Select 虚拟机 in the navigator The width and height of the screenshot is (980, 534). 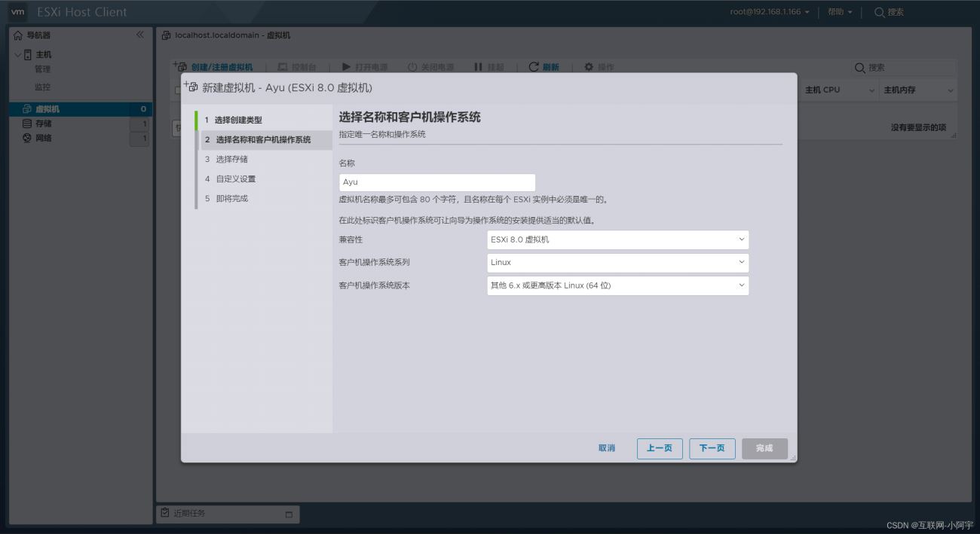coord(81,109)
